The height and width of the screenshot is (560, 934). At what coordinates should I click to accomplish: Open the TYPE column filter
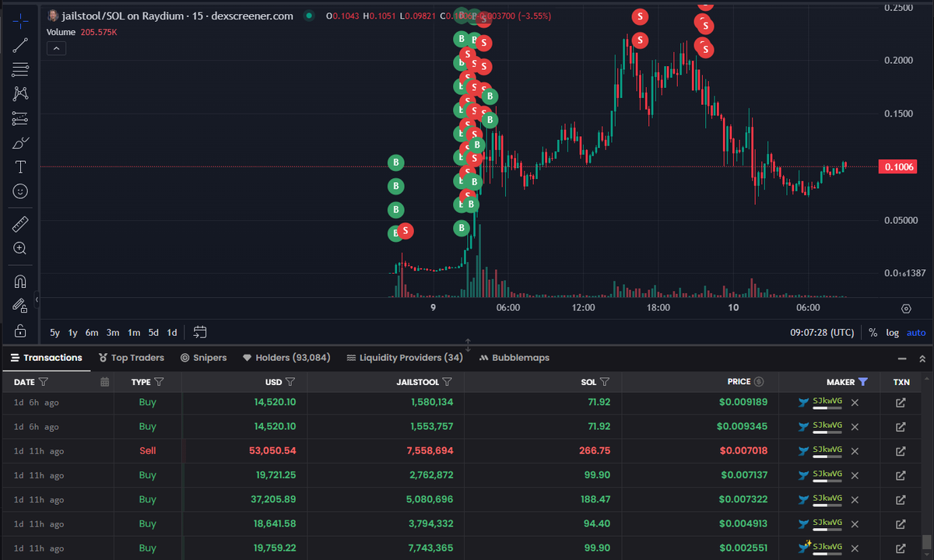tap(160, 381)
